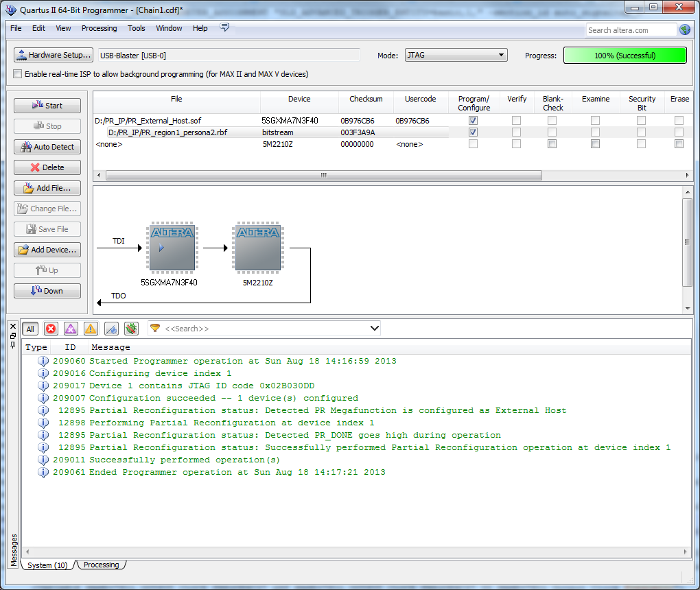This screenshot has width=700, height=590.
Task: Click the globe icon beside search box
Action: (684, 29)
